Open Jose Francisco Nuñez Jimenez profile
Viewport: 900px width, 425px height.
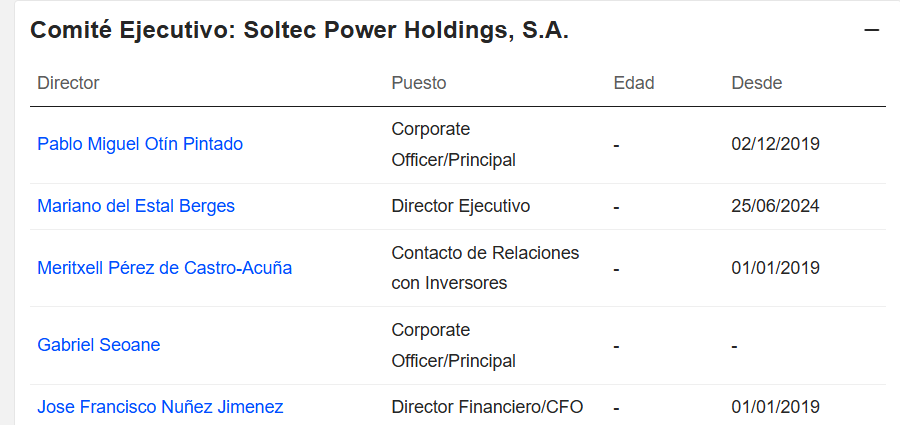tap(160, 407)
